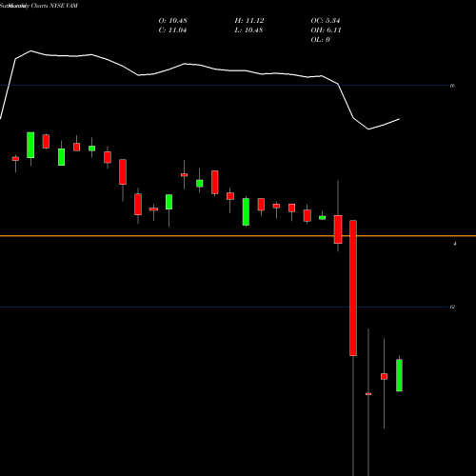Click the low price value 'L: 10.48'
The width and height of the screenshot is (476, 476).
[x=248, y=30]
